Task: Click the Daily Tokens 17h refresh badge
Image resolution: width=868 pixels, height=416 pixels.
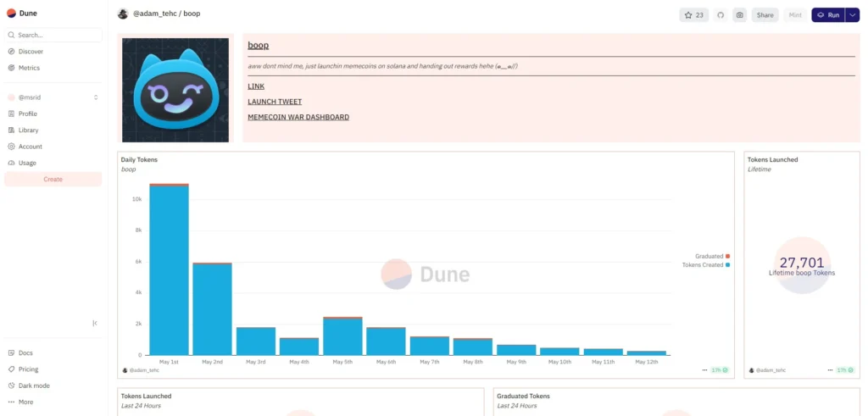Action: pos(720,370)
